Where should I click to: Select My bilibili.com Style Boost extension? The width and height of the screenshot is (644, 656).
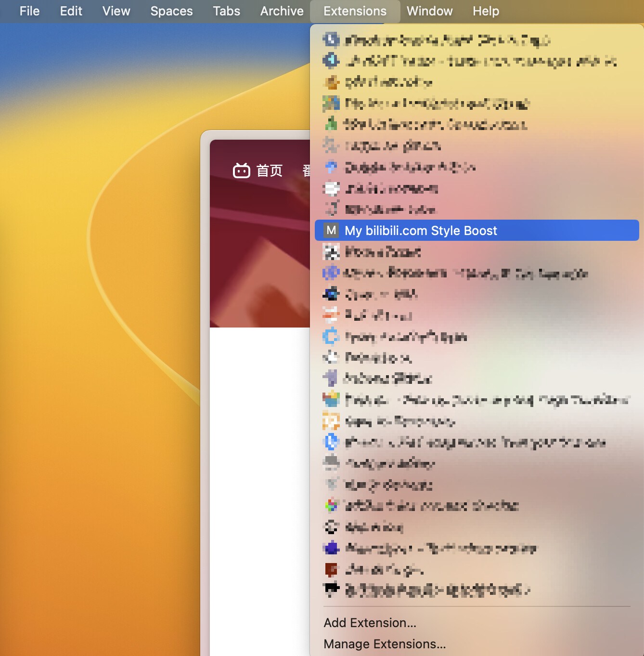click(477, 230)
